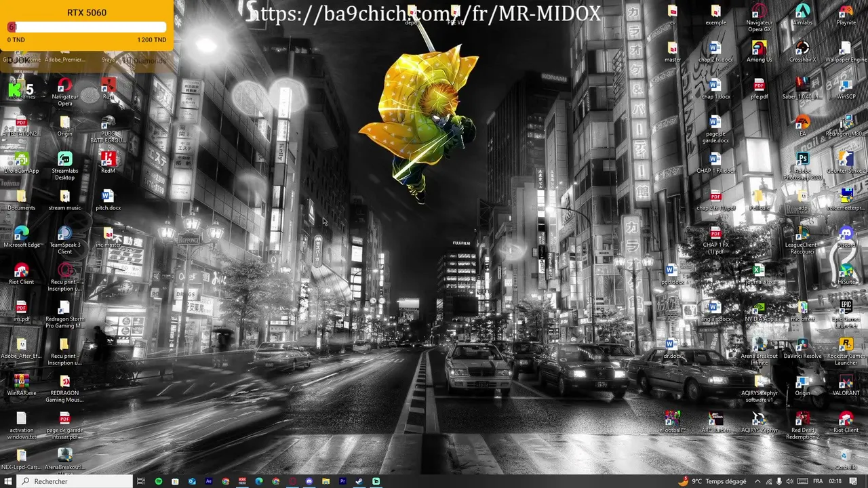The image size is (868, 488).
Task: Select the master folder icon
Action: 672,52
